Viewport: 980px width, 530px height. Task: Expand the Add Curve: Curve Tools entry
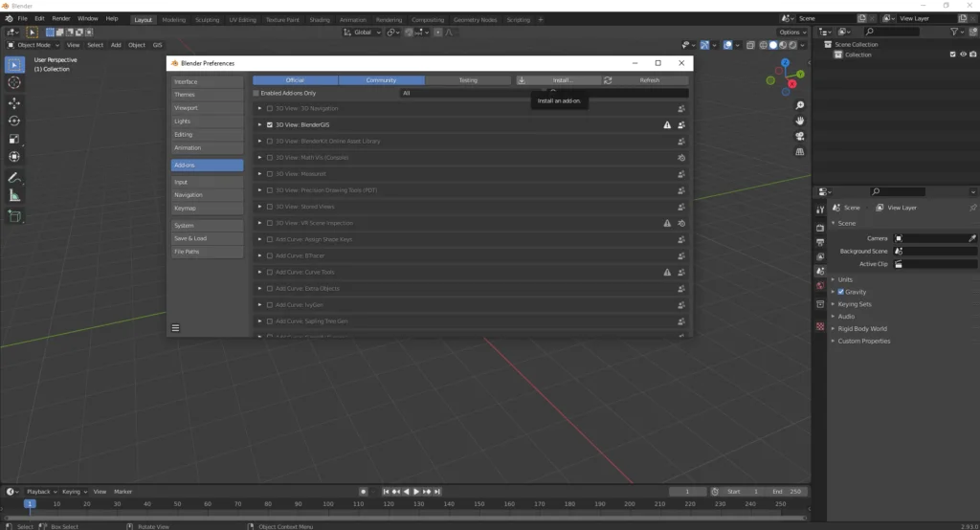(260, 272)
